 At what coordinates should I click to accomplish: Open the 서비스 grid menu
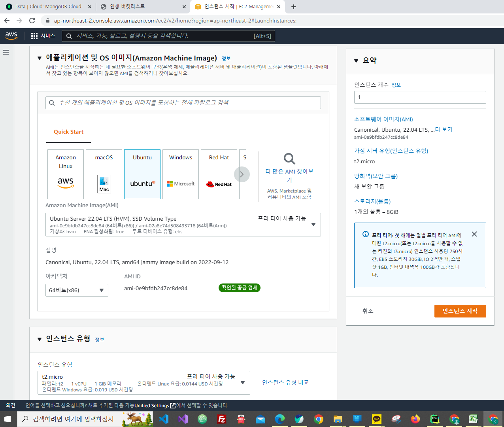point(43,36)
